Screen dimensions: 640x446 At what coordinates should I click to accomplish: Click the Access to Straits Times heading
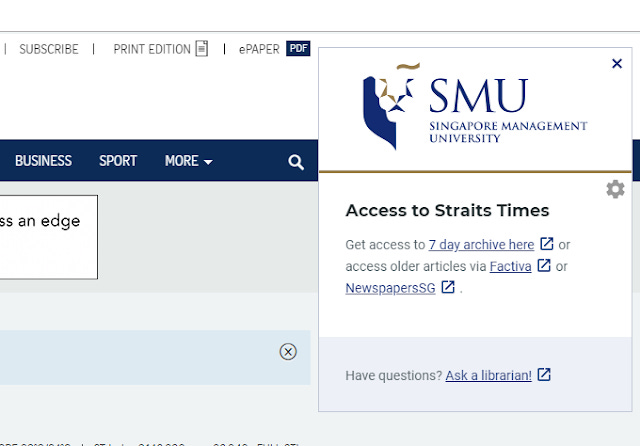tap(447, 211)
